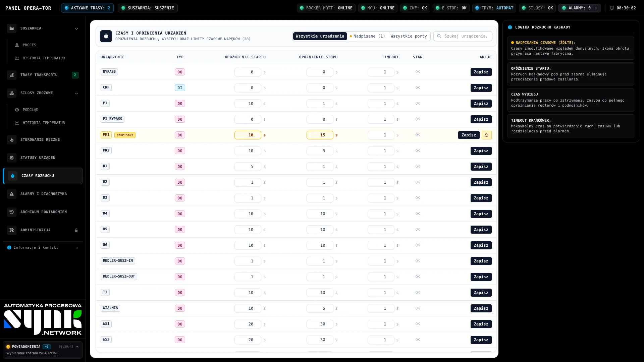644x362 pixels.
Task: Focus the Szukaj urządzenia search field
Action: (463, 36)
